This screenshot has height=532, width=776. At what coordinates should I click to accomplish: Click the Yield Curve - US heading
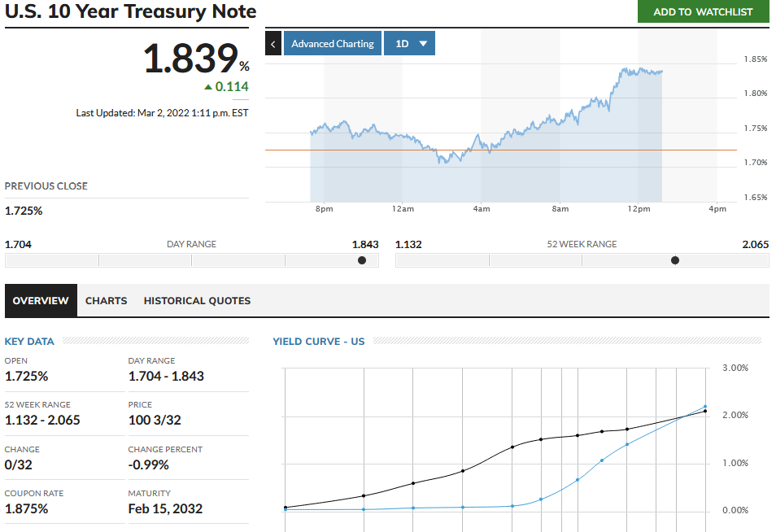[x=319, y=342]
